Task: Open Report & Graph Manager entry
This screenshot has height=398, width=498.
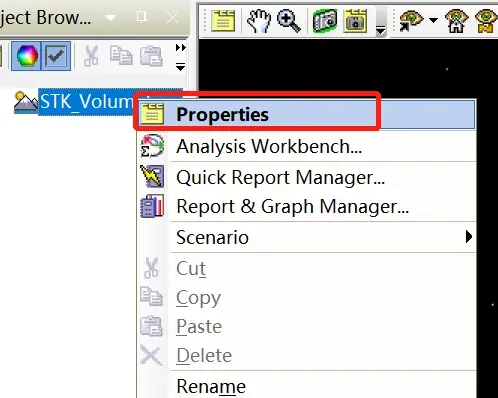Action: (x=292, y=206)
